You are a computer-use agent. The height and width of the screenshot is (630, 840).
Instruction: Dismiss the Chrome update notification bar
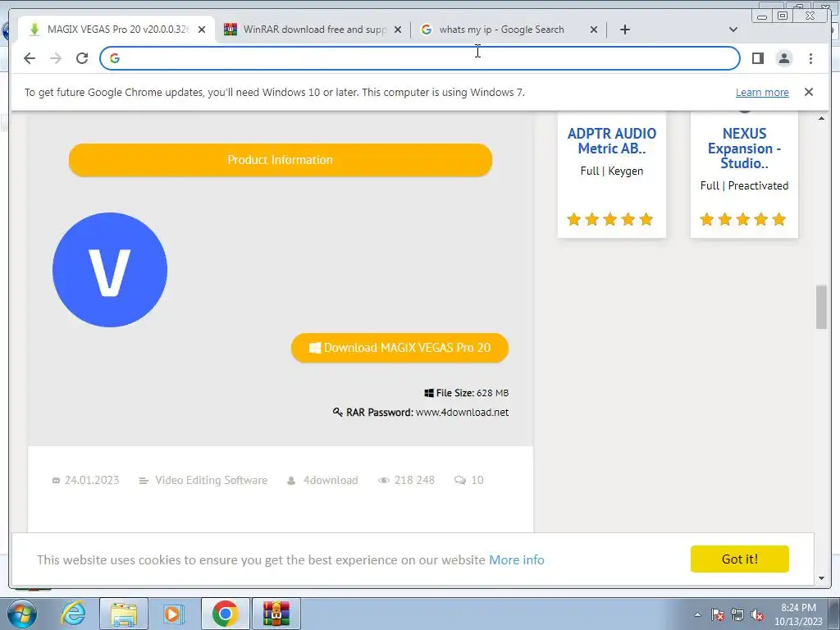808,92
